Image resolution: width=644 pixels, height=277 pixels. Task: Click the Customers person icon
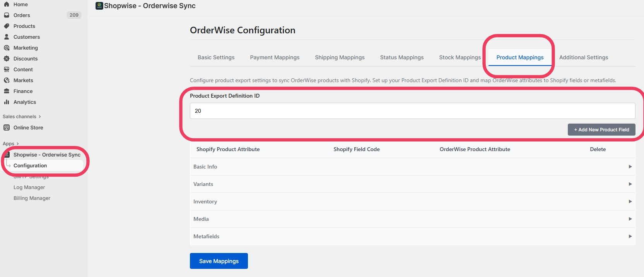7,37
